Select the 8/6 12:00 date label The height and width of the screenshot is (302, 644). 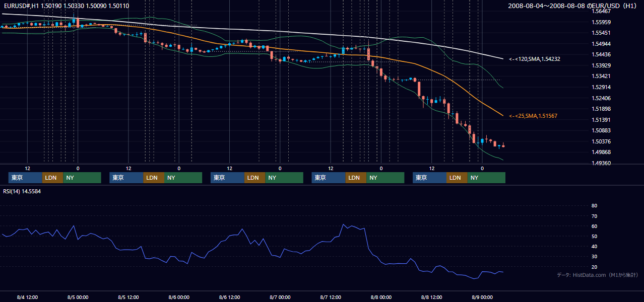pos(229,297)
